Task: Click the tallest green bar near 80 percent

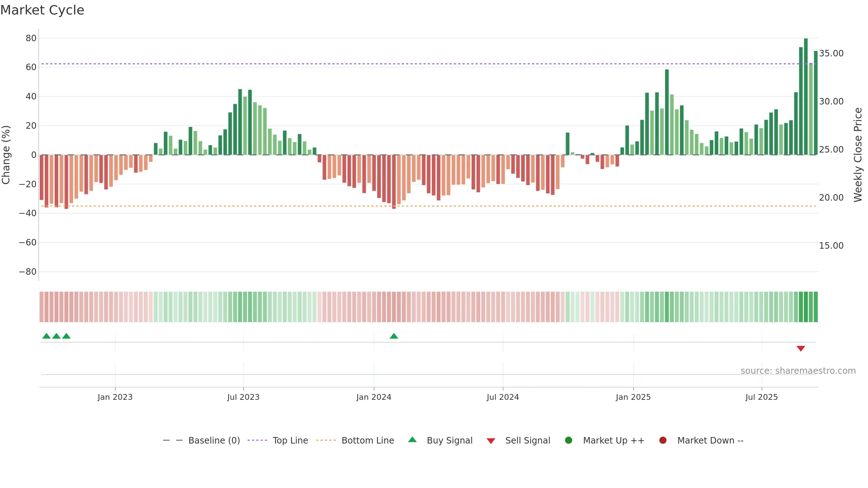Action: tap(806, 97)
